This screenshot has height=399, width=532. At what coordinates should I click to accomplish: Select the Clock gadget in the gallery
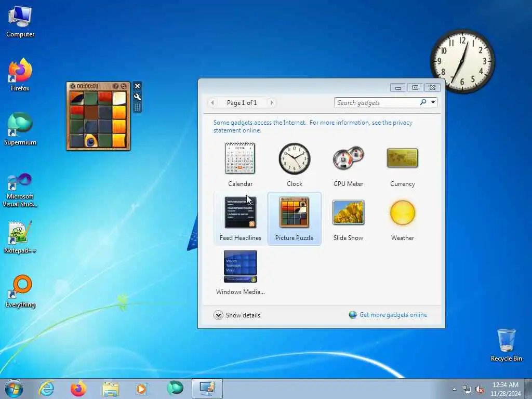point(294,165)
